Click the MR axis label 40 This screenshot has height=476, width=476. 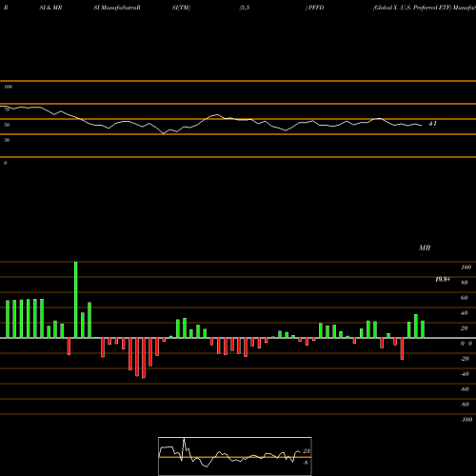tap(465, 313)
